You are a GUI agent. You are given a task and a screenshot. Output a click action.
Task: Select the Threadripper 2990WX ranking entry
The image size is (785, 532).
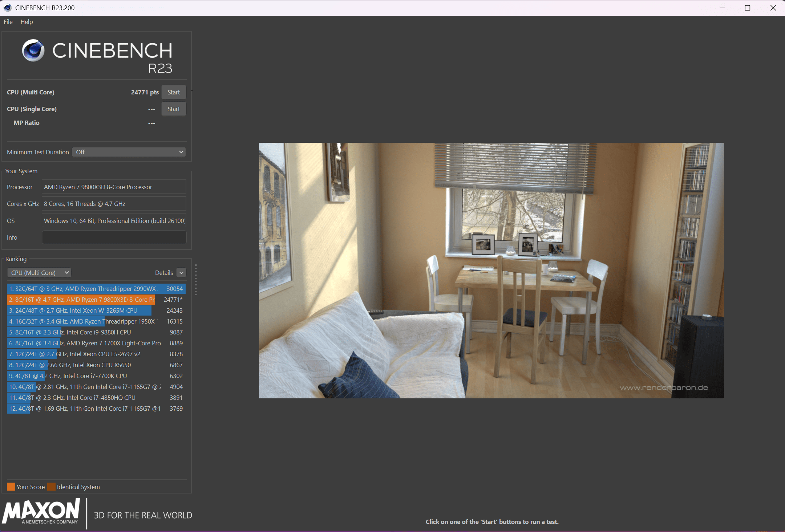96,289
